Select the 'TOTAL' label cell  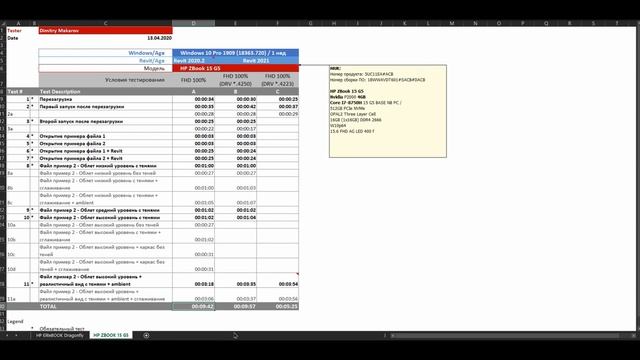(x=105, y=306)
